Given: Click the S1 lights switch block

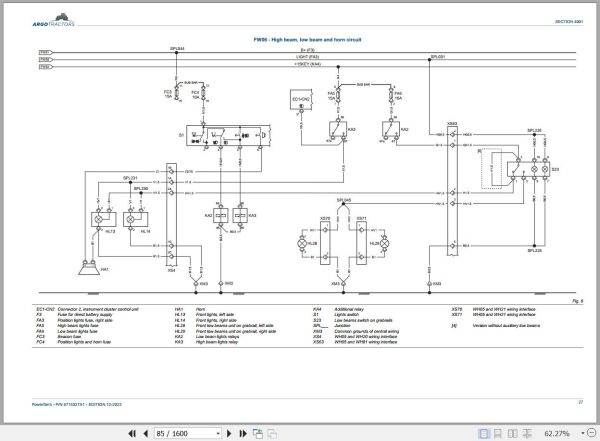Looking at the screenshot, I should click(x=228, y=135).
